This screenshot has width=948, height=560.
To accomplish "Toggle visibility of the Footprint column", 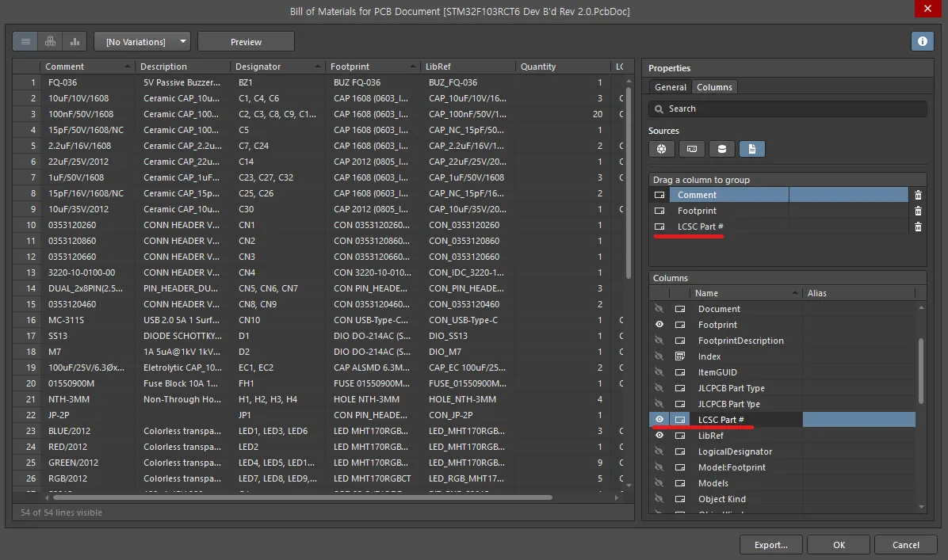I will pos(659,324).
